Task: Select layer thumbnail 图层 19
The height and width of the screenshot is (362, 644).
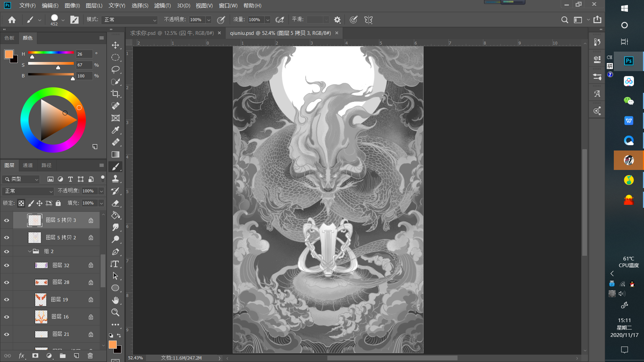Action: pos(41,300)
